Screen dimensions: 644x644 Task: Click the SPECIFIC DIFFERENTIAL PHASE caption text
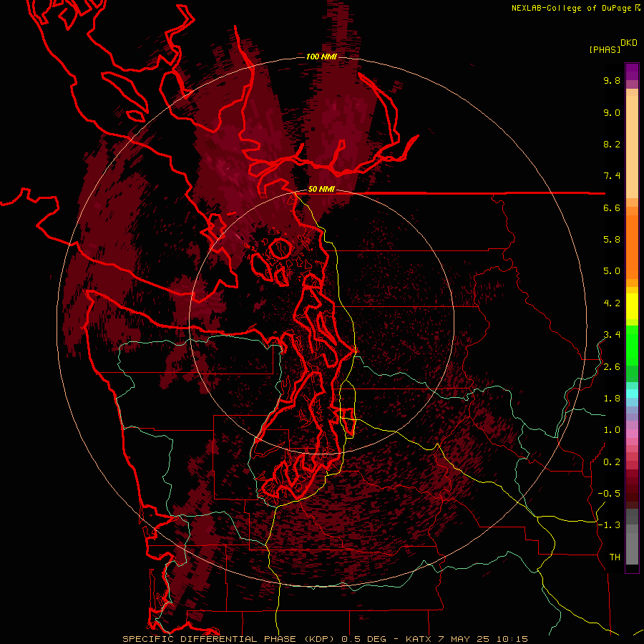[x=209, y=639]
